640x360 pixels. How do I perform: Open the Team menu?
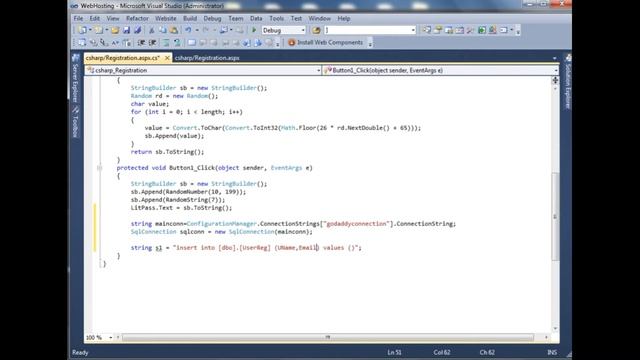pyautogui.click(x=236, y=18)
